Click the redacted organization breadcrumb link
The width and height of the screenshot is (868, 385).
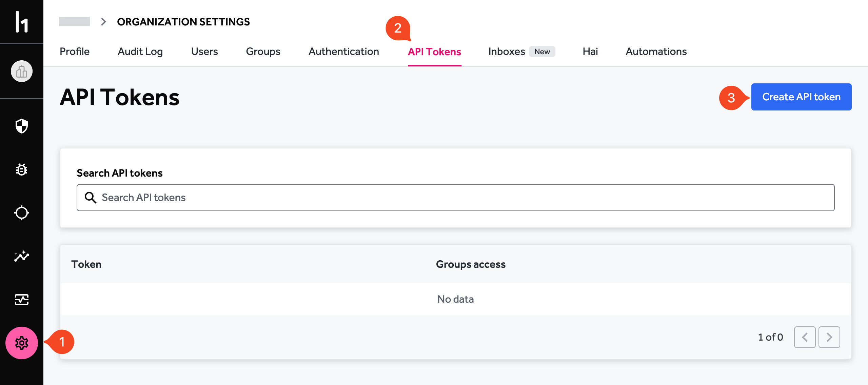(74, 21)
